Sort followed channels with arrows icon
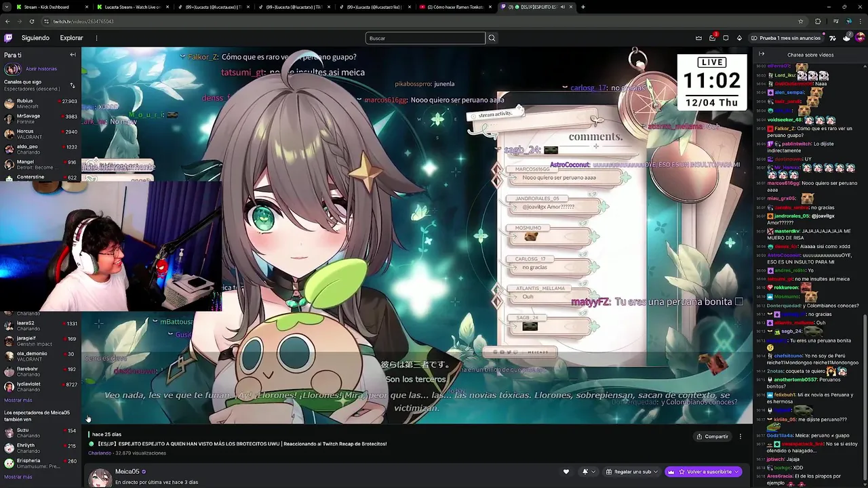 pyautogui.click(x=73, y=85)
